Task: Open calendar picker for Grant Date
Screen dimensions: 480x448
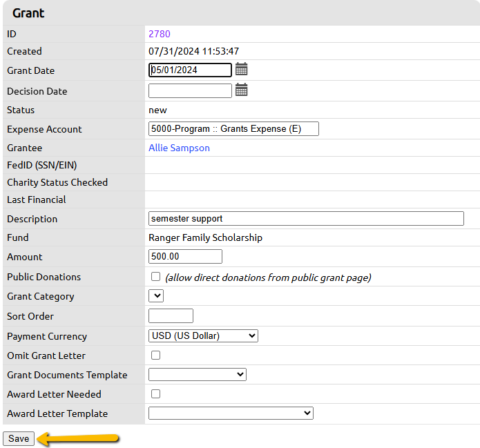Action: pos(241,69)
